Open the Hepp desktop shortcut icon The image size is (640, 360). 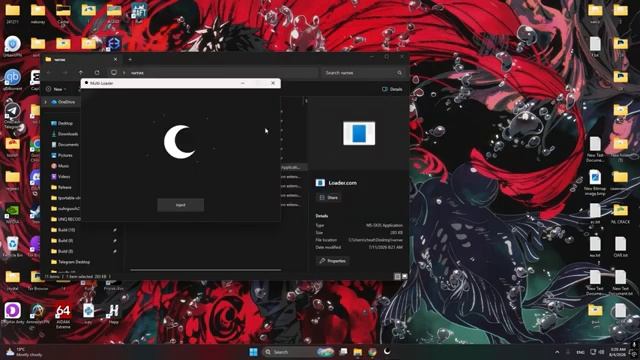click(x=113, y=313)
